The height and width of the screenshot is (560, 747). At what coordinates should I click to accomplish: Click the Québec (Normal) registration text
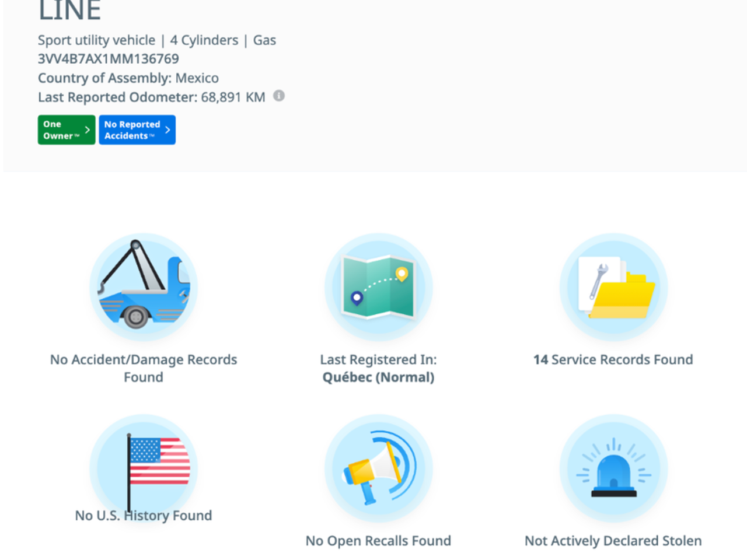point(379,377)
